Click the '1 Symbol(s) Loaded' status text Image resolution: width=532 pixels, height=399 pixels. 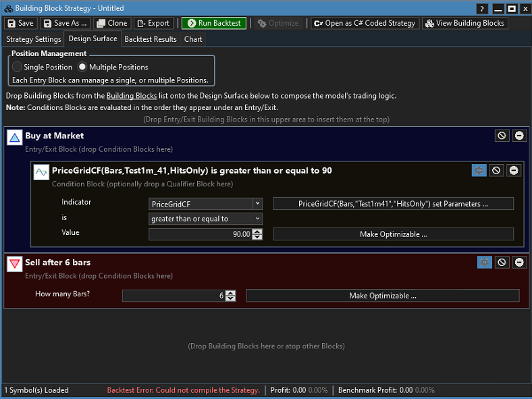click(x=36, y=390)
